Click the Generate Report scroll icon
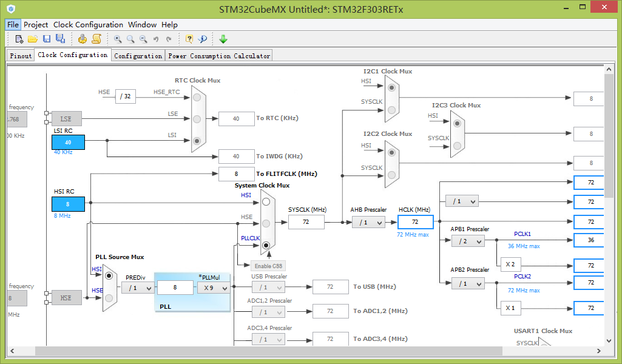622x364 pixels. click(96, 39)
